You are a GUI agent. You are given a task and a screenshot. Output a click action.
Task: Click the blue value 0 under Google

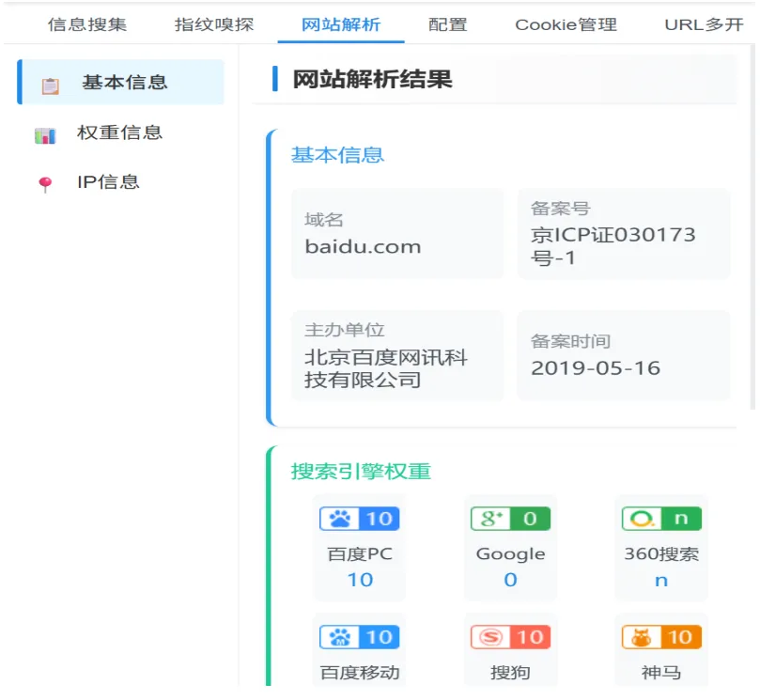coord(510,580)
